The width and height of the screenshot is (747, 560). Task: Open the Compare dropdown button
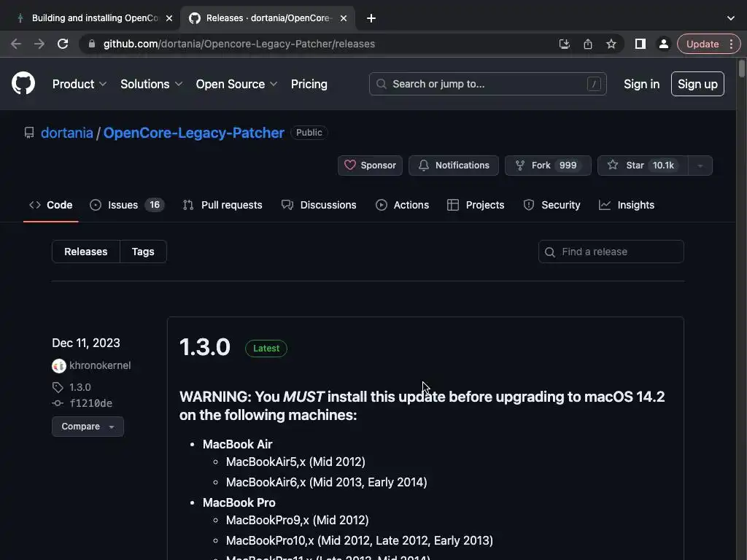88,426
